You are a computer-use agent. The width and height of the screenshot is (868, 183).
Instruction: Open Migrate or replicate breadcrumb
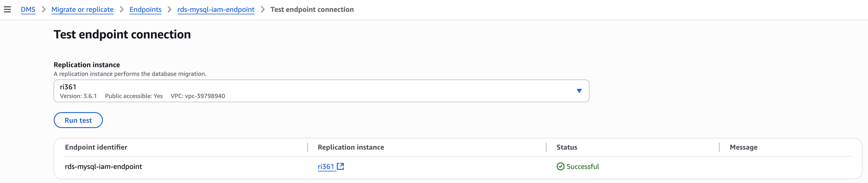82,9
